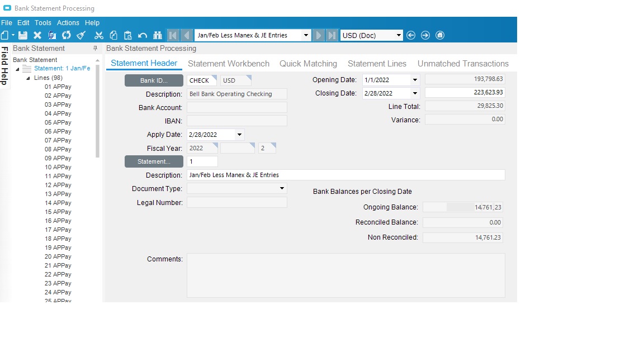Viewport: 644px width, 362px height.
Task: Open the statement navigation dropdown
Action: 306,35
